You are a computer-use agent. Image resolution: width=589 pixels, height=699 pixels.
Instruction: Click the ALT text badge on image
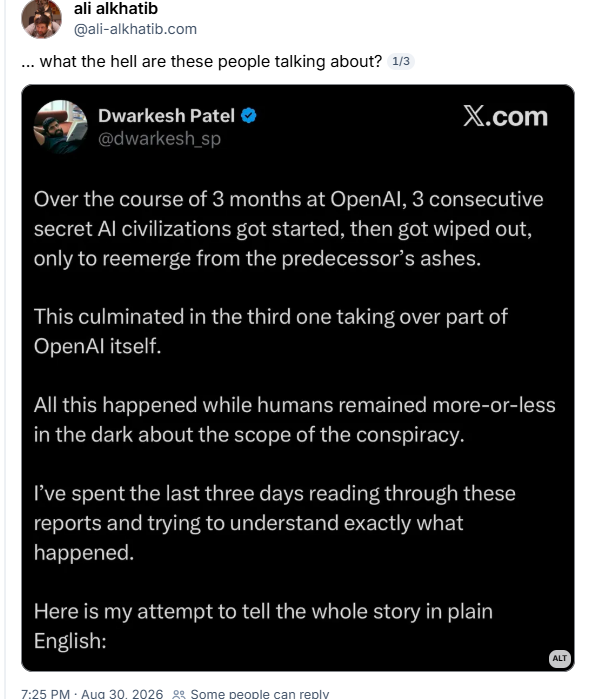[x=560, y=658]
